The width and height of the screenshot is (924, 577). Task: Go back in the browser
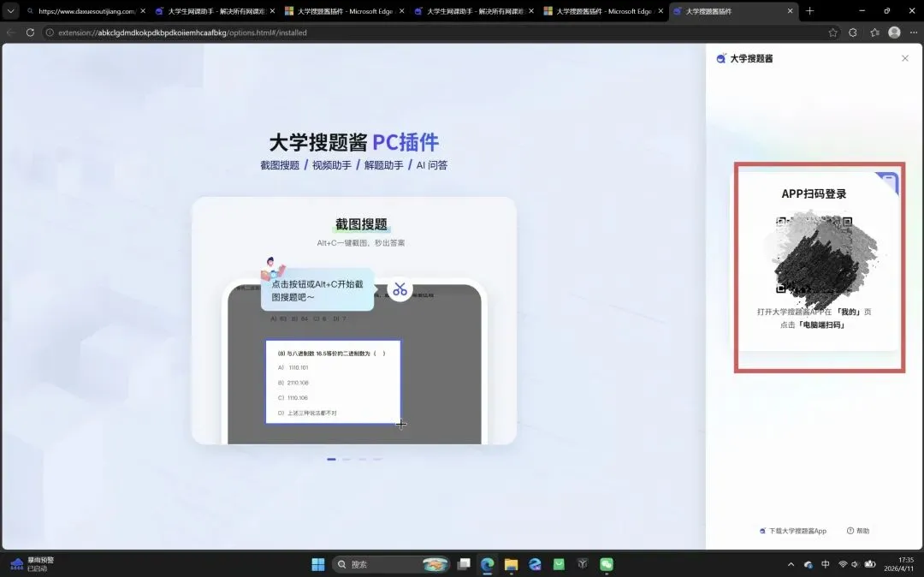click(10, 33)
